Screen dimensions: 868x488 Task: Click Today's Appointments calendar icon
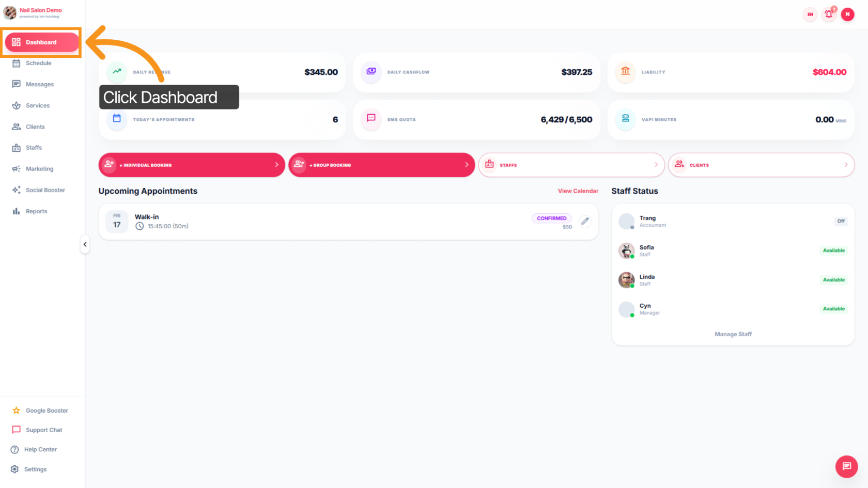coord(117,119)
